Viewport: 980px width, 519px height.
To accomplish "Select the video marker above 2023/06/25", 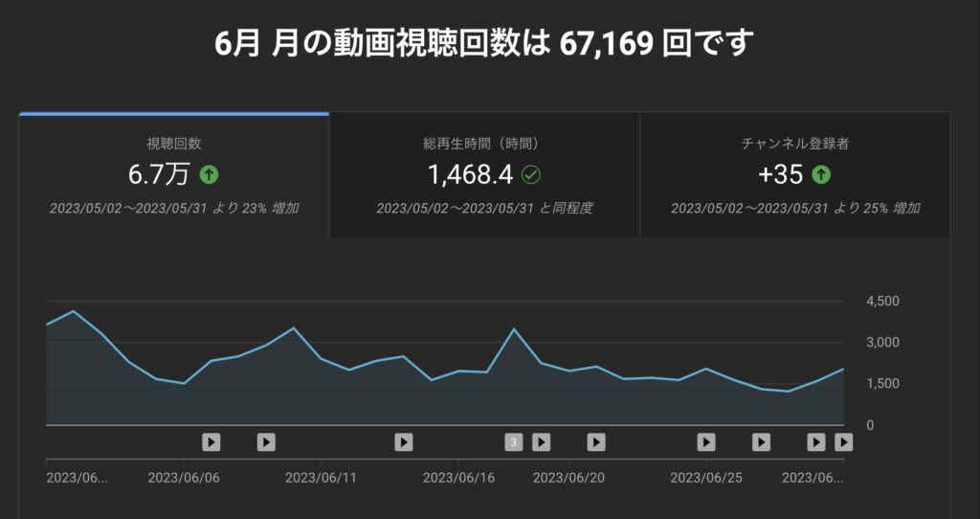I will pyautogui.click(x=706, y=441).
